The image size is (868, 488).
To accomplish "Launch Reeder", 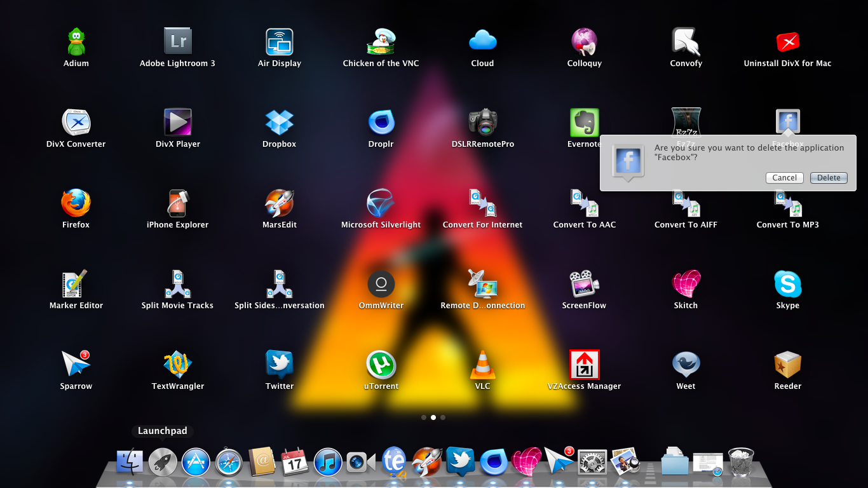I will click(x=788, y=365).
